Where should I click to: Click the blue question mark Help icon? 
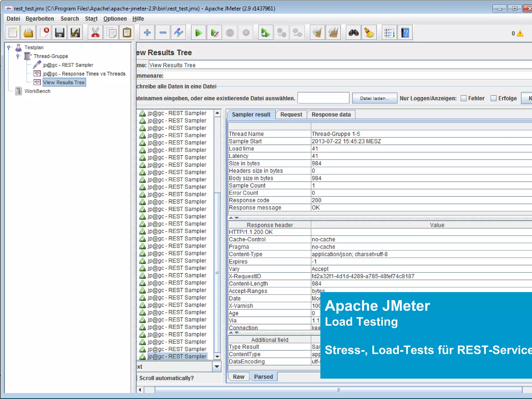405,33
